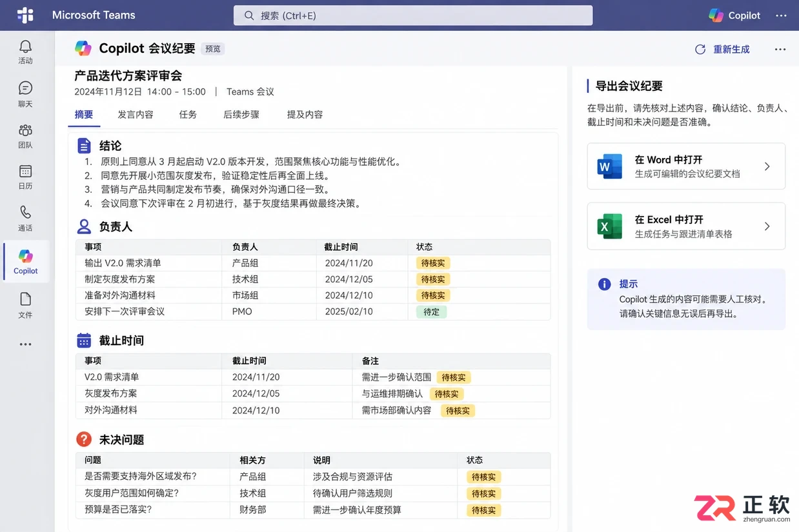799x532 pixels.
Task: Click the Excel application icon
Action: [610, 226]
